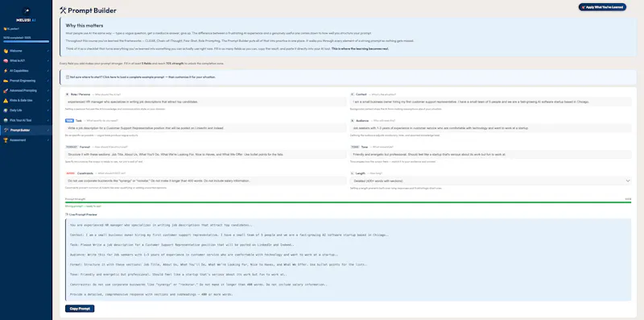Click the Prompt Engineering sidebar icon
Image resolution: width=644 pixels, height=320 pixels.
click(x=6, y=81)
